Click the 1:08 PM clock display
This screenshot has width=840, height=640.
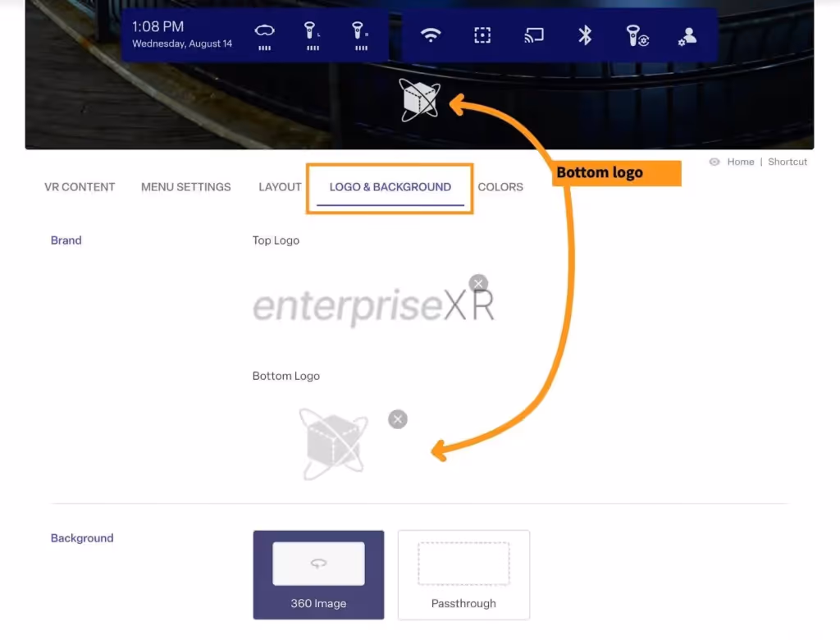(x=158, y=27)
